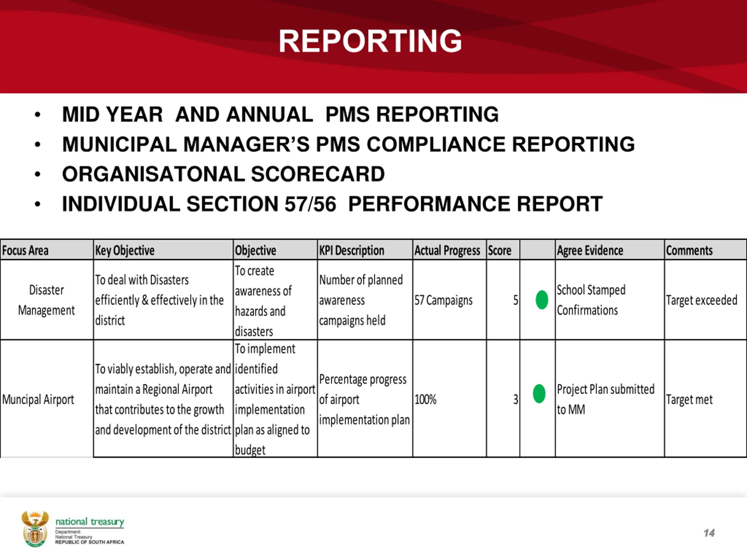
Task: Select the 'Target met' comment cell
Action: [x=705, y=399]
